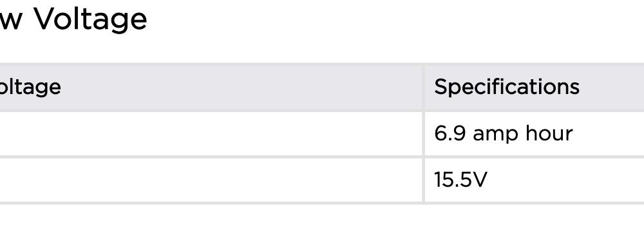Click the column divider in the header row
The width and height of the screenshot is (644, 246).
[424, 87]
